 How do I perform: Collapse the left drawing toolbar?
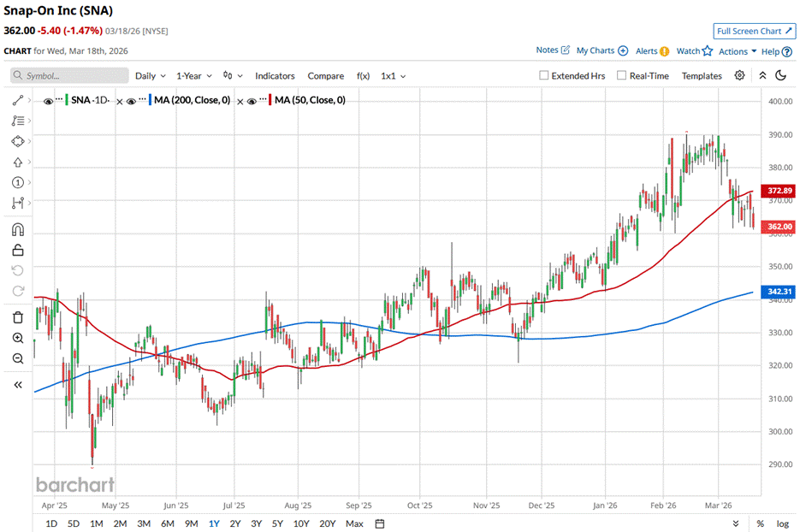click(18, 385)
